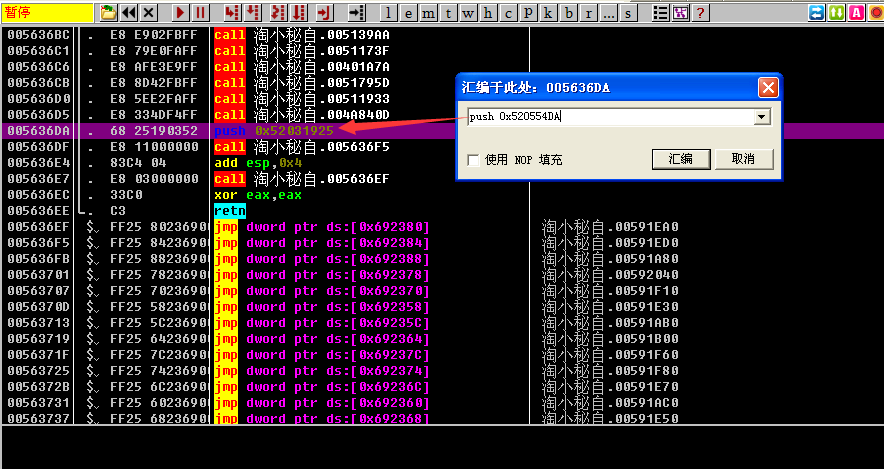
Task: Pause execution with the pause icon
Action: [200, 12]
